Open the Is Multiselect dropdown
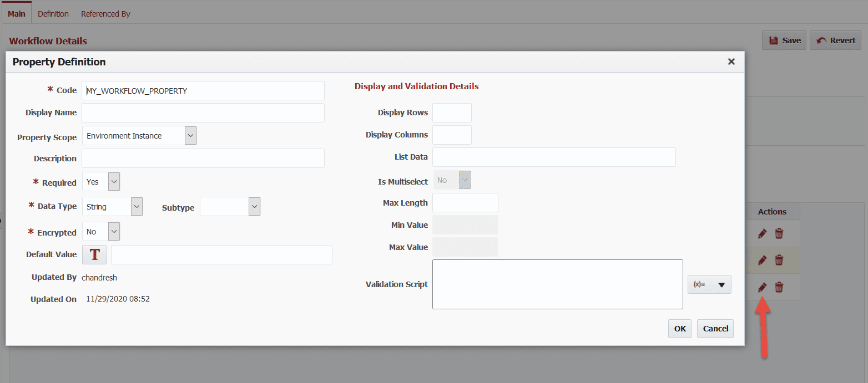This screenshot has height=383, width=868. click(465, 180)
